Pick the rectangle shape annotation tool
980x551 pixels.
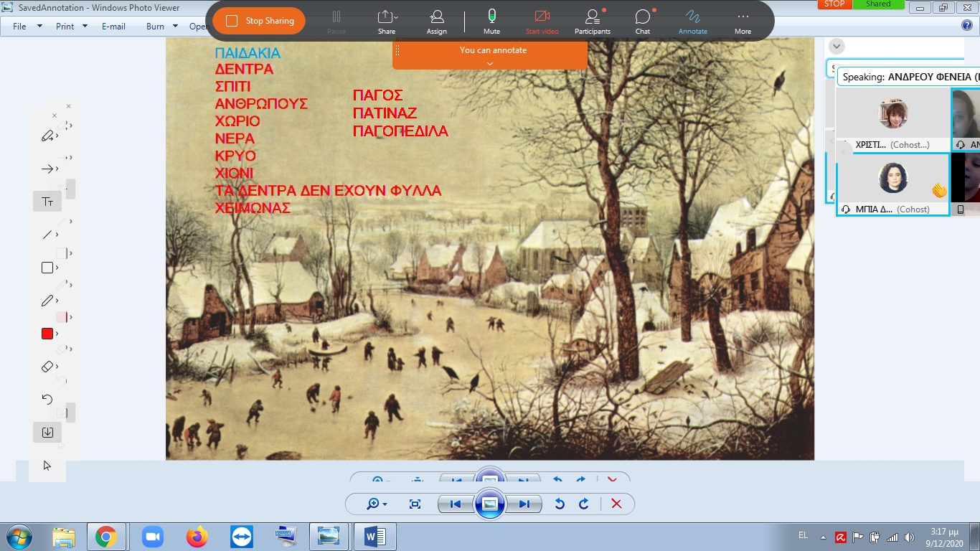[47, 268]
